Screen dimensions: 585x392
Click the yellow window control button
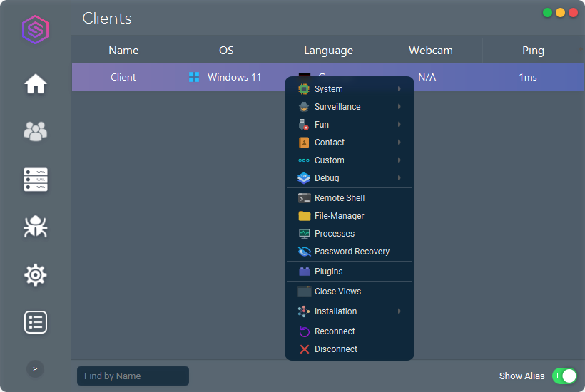coord(560,12)
